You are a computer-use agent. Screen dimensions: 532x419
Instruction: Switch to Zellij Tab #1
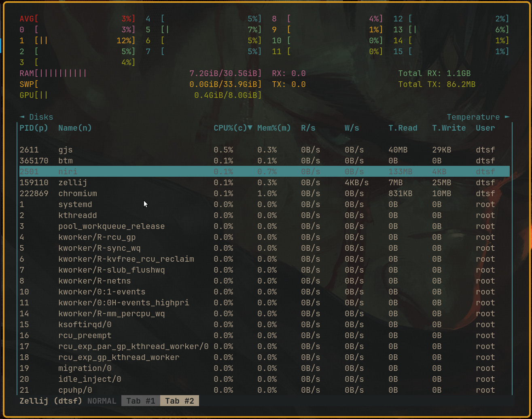[141, 401]
